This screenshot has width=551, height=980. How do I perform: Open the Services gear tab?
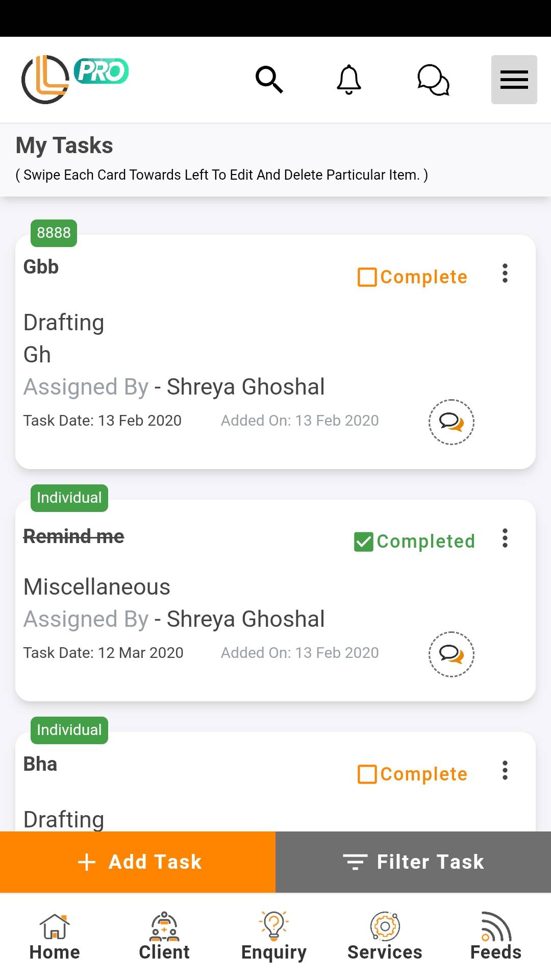pyautogui.click(x=385, y=937)
